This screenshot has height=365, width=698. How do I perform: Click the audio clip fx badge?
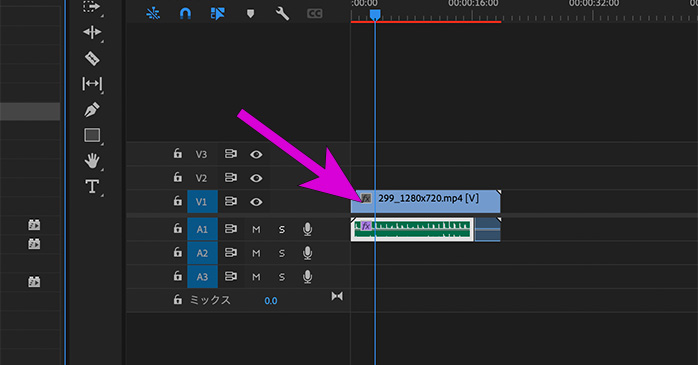coord(365,226)
